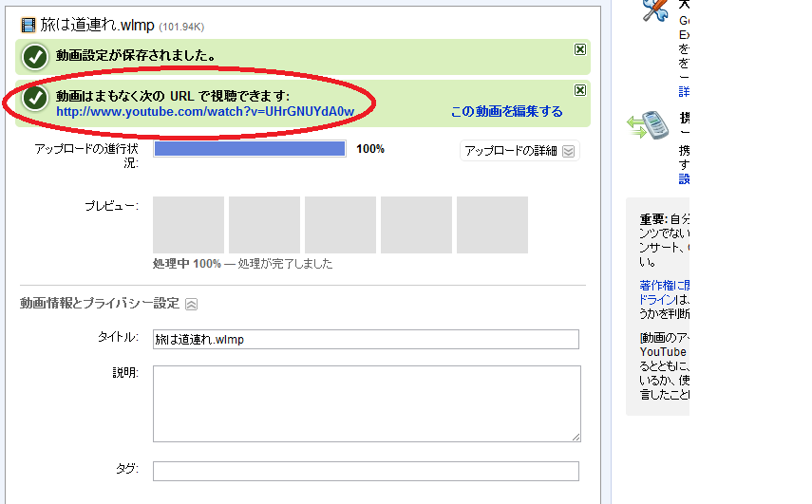
Task: Close the video URL notification banner
Action: 580,90
